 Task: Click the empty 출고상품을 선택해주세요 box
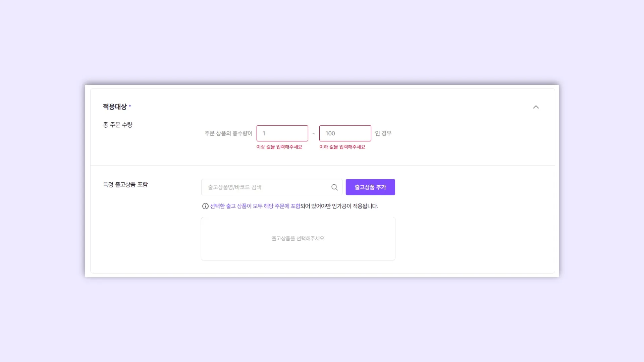(x=298, y=239)
